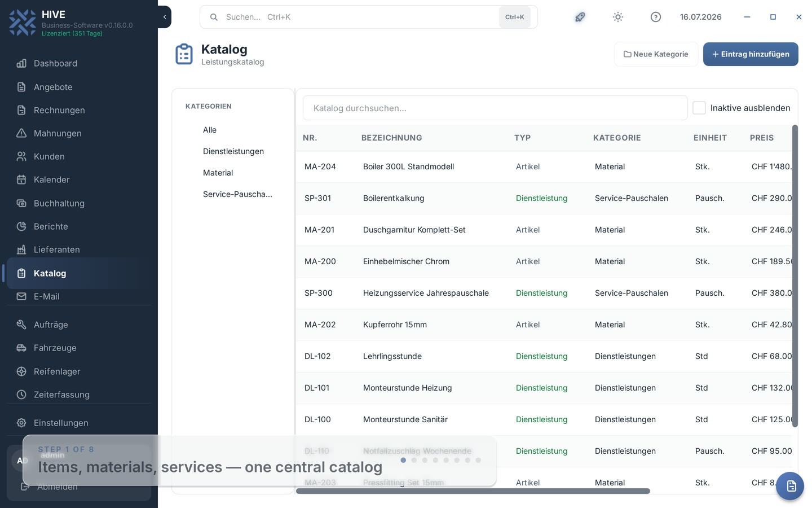This screenshot has width=812, height=508.
Task: Select Duschgarnitur Komplett-Set entry
Action: [544, 230]
